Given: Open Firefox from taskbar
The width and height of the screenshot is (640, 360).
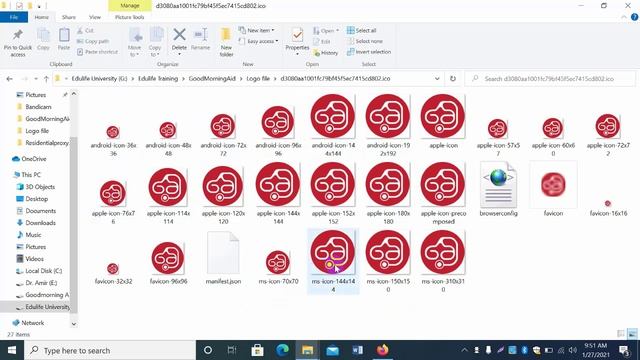Looking at the screenshot, I should 382,350.
